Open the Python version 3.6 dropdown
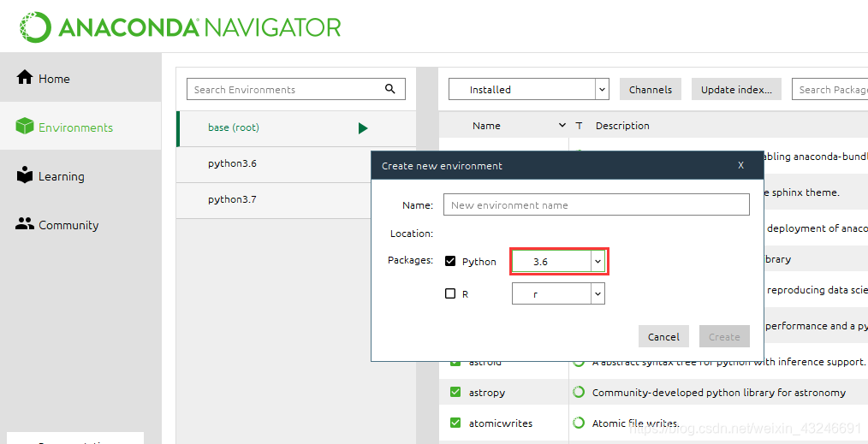Viewport: 868px width, 444px height. pos(559,261)
